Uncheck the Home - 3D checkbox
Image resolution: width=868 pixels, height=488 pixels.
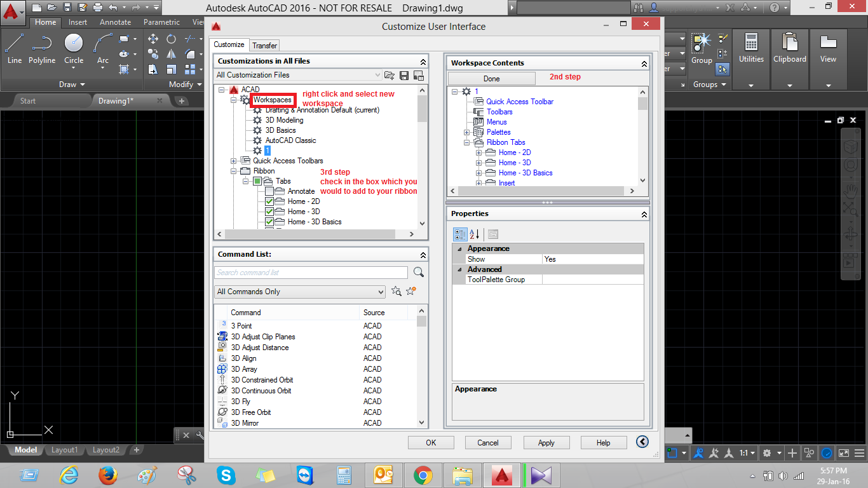(269, 212)
